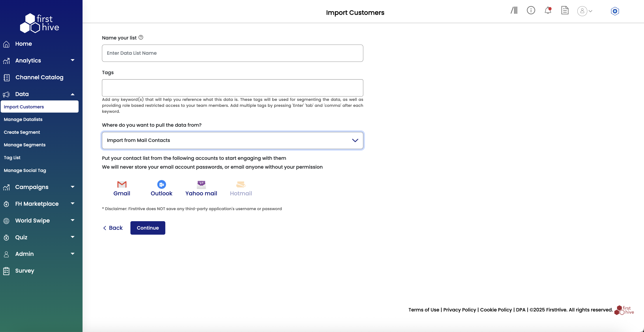Collapse the Data menu arrow
Image resolution: width=644 pixels, height=332 pixels.
point(73,94)
